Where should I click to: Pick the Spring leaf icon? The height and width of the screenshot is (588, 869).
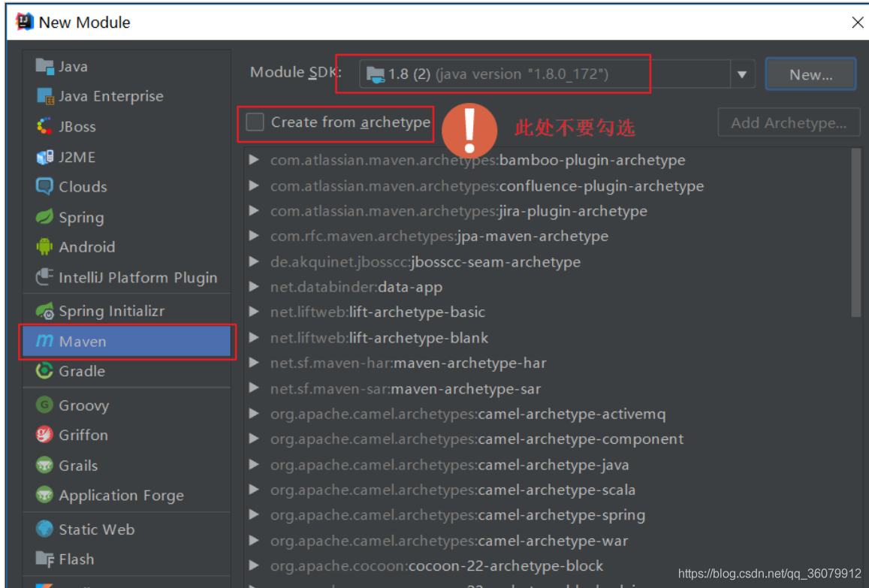tap(44, 217)
